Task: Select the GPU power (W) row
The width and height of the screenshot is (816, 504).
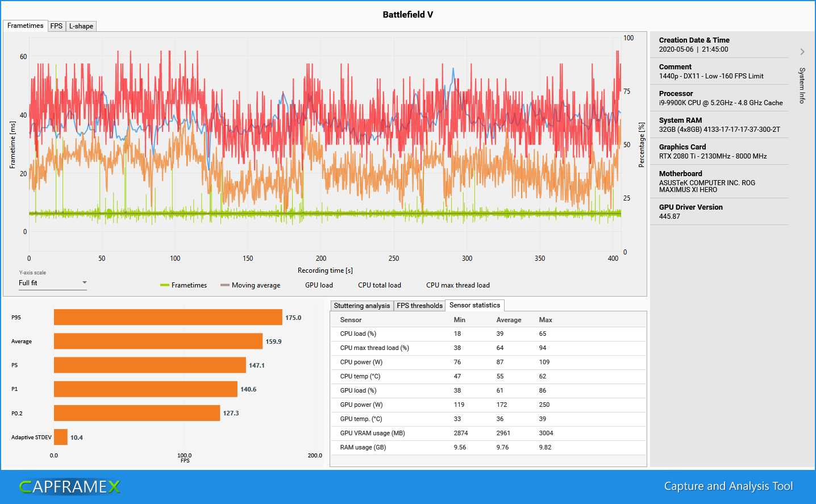Action: tap(488, 405)
